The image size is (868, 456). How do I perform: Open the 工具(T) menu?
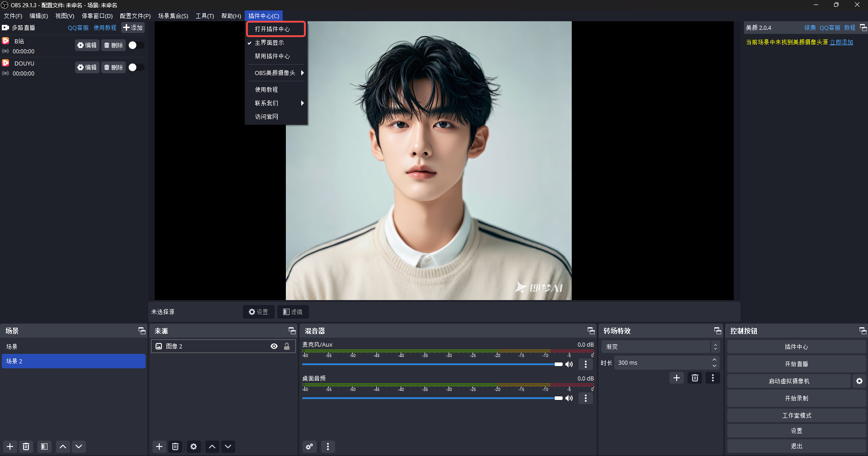coord(204,16)
